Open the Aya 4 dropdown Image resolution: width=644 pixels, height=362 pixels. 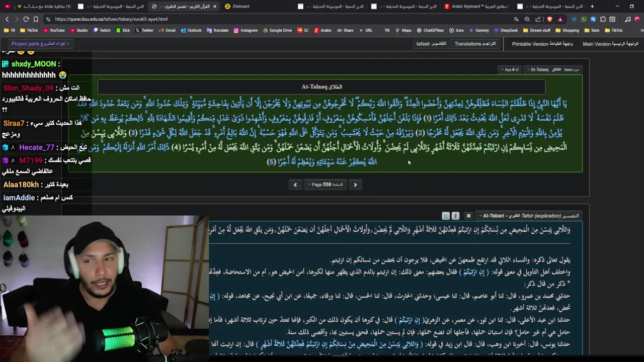tap(509, 69)
